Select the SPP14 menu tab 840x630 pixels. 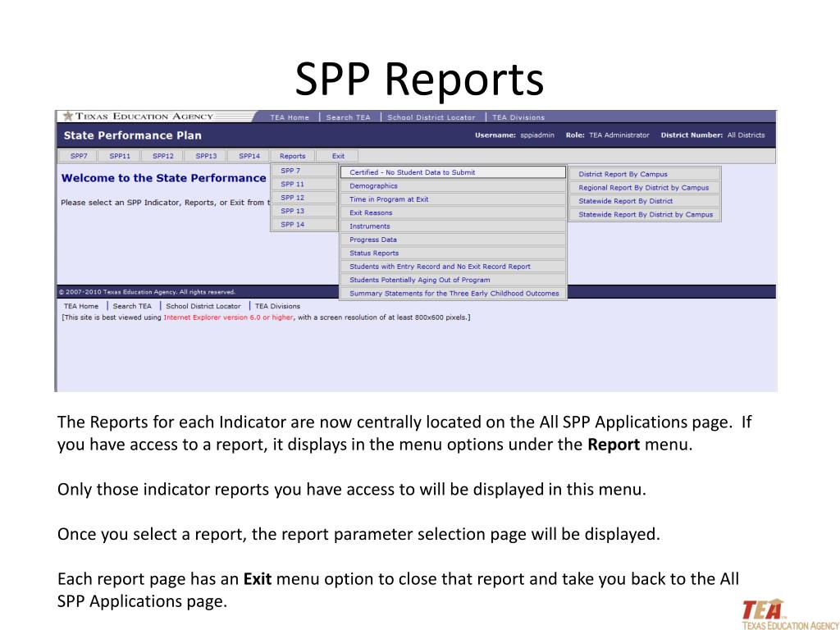pyautogui.click(x=249, y=156)
